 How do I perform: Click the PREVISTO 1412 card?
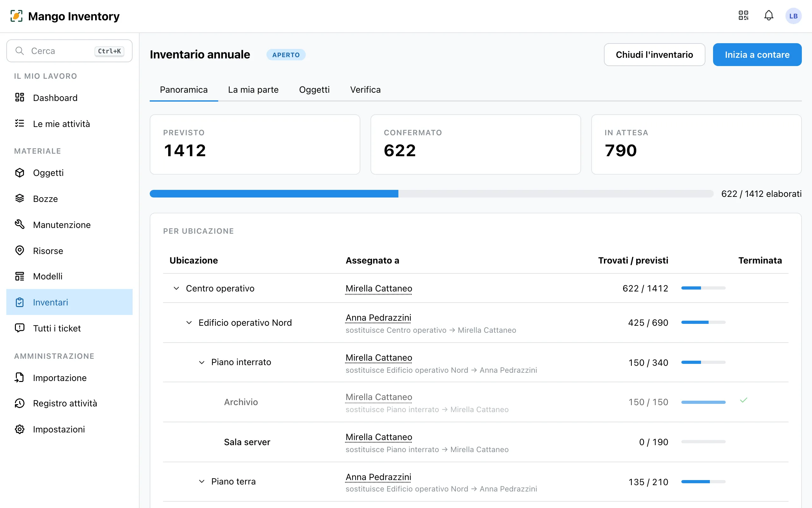(x=255, y=144)
